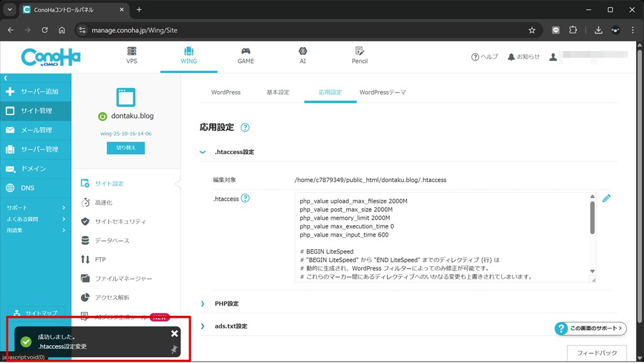Open DNS in the sidebar

tap(36, 187)
